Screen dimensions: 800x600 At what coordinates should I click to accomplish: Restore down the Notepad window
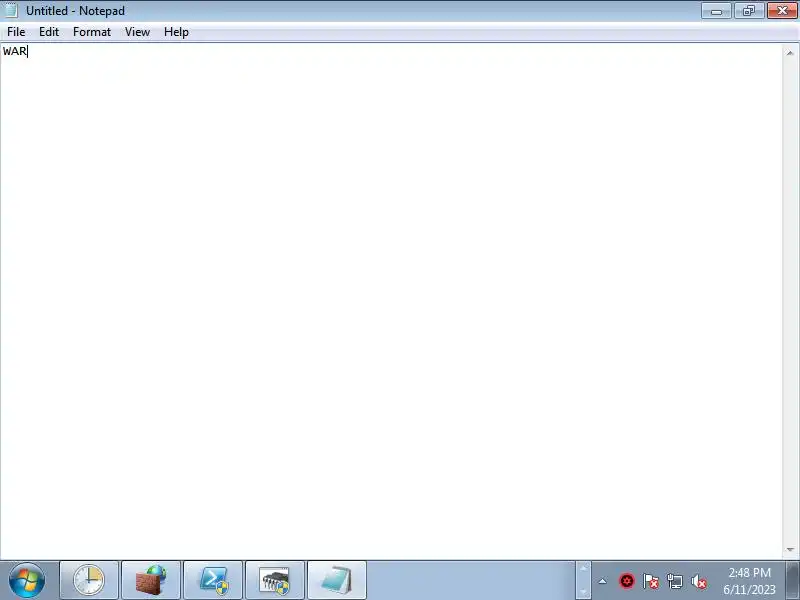(748, 11)
